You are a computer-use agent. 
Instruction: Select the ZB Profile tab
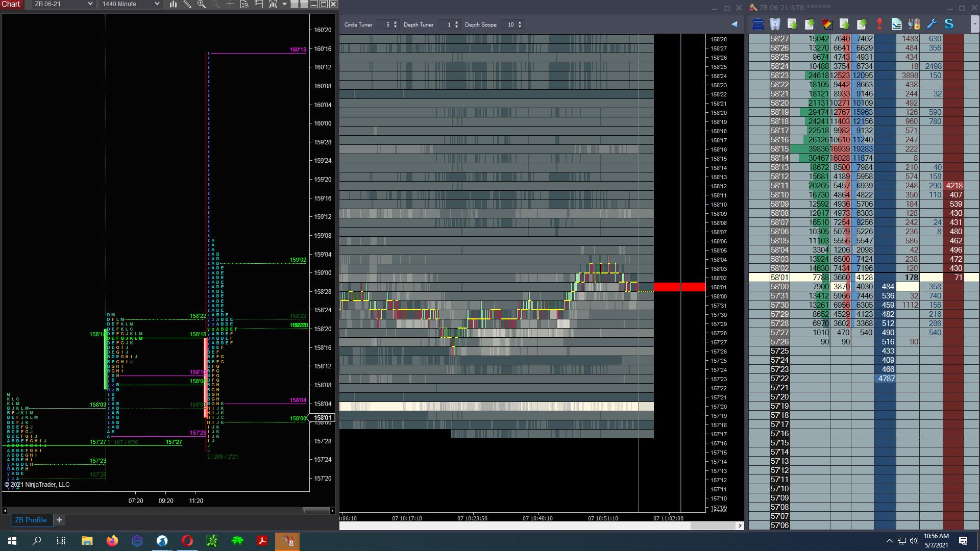31,520
